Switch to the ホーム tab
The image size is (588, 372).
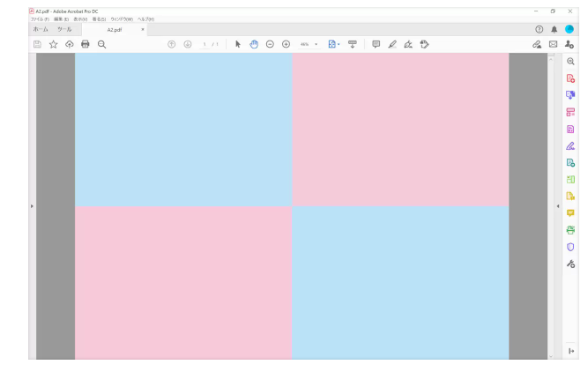41,29
